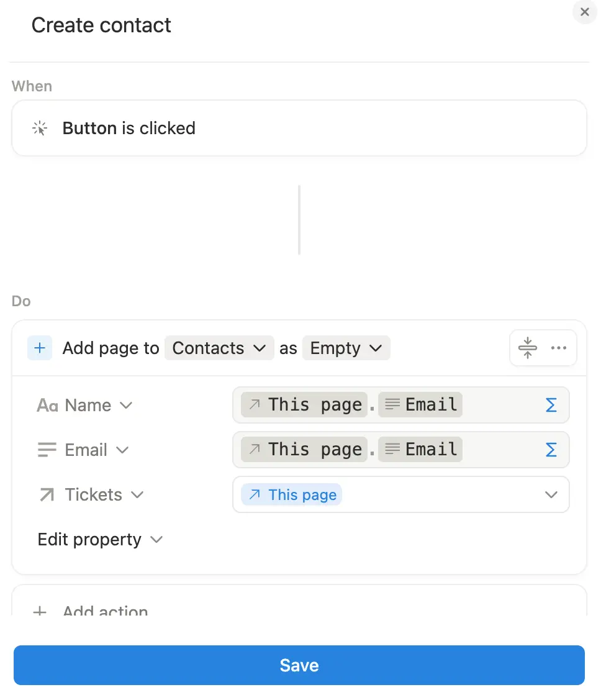
Task: Open the three-dot options menu for the action
Action: pos(559,348)
